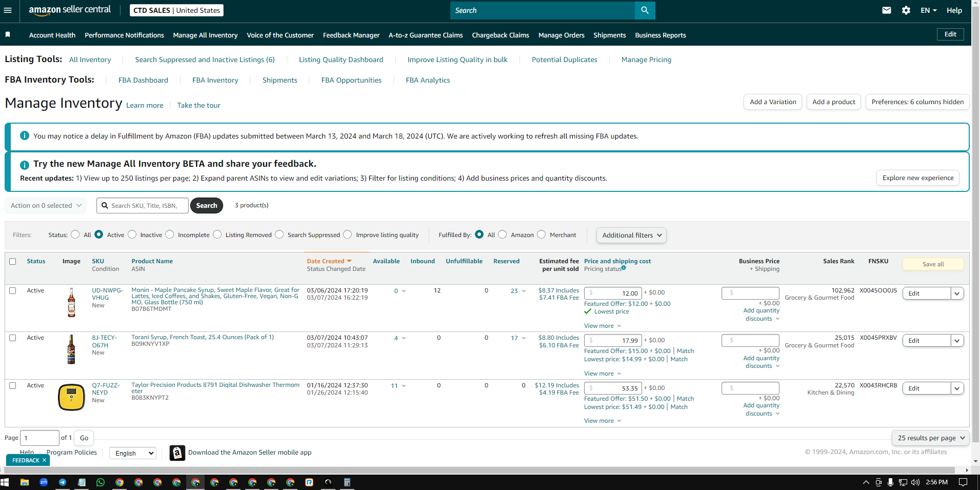
Task: Open Performance Notifications in the nav bar
Action: (124, 35)
